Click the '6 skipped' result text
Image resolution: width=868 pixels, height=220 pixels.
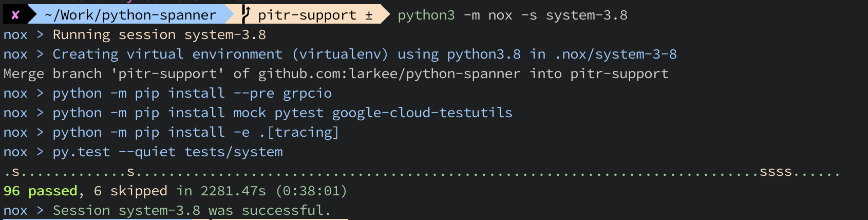(x=130, y=191)
